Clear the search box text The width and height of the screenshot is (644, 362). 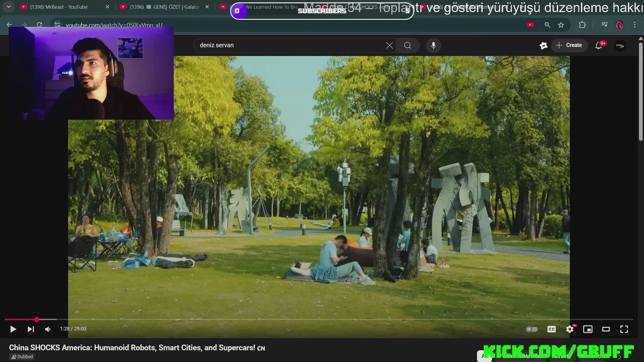[x=389, y=45]
